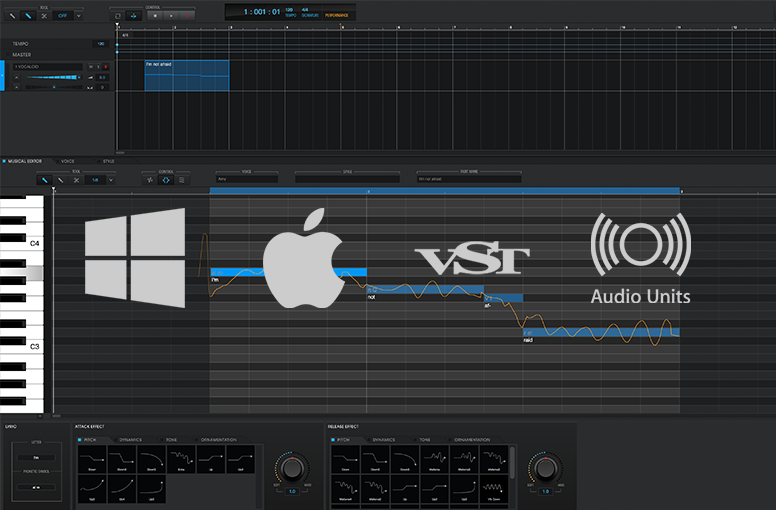Stop playback with the transport stop button
776x510 pixels.
(x=155, y=16)
